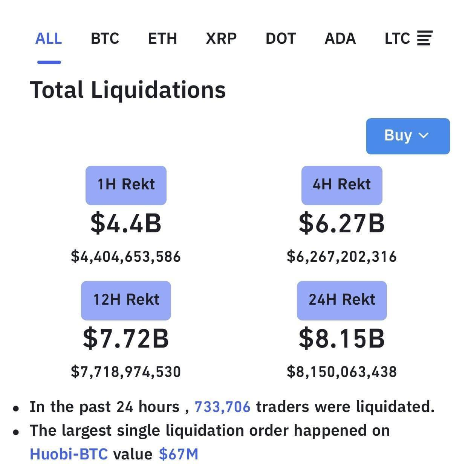468x476 pixels.
Task: Click the 4H Rekt badge
Action: tap(342, 185)
